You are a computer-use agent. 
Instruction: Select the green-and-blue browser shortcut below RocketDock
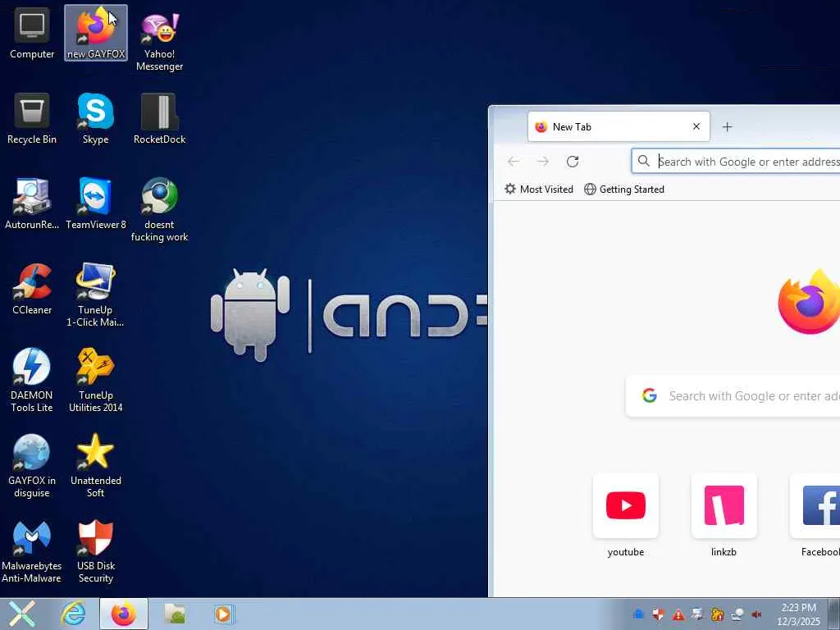(x=160, y=210)
